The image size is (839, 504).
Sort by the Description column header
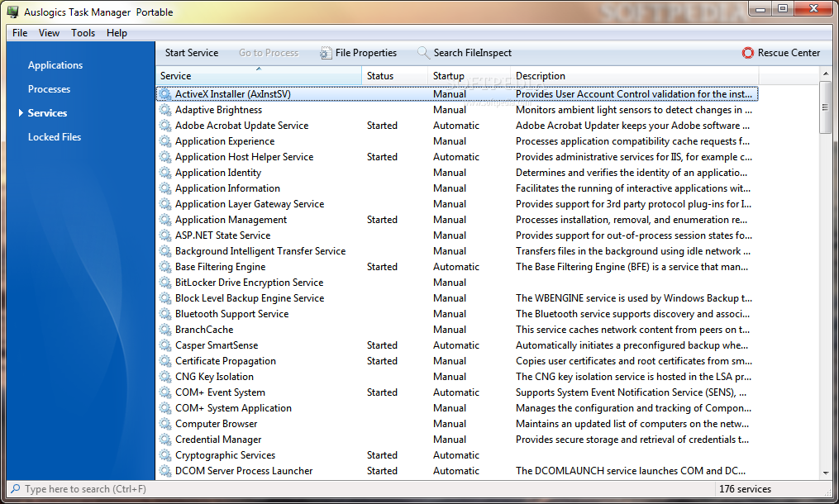635,76
